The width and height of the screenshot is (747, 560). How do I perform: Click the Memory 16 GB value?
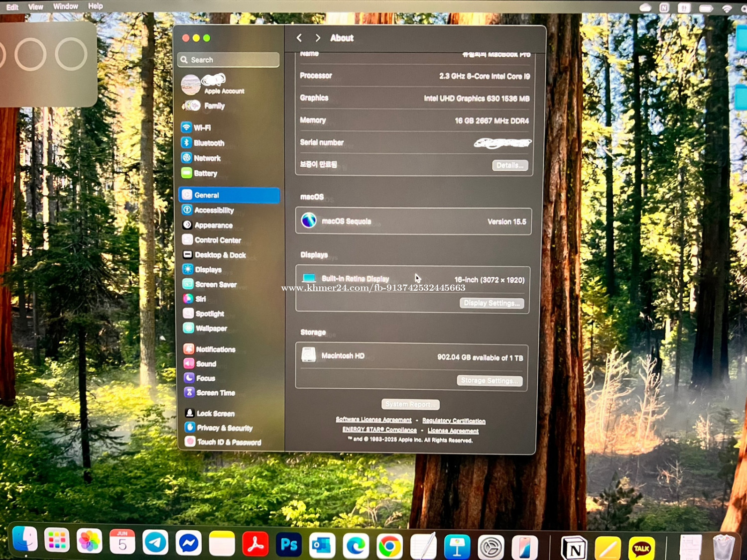(492, 120)
